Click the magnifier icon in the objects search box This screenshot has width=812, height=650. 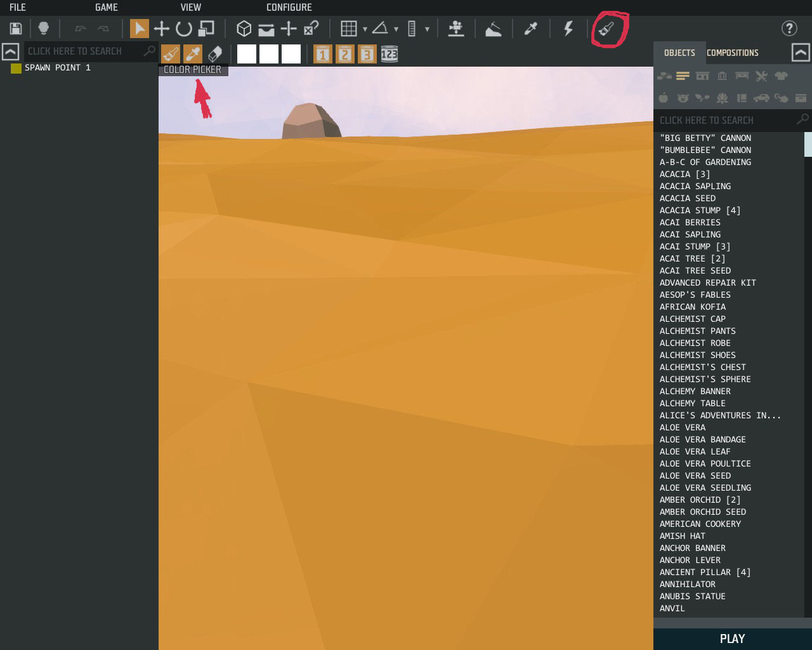pyautogui.click(x=802, y=119)
